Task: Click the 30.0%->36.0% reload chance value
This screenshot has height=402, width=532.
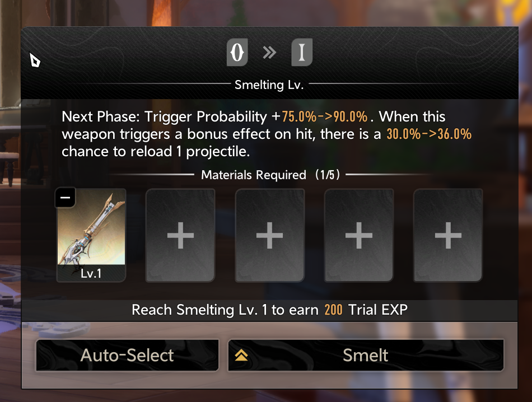Action: 429,134
